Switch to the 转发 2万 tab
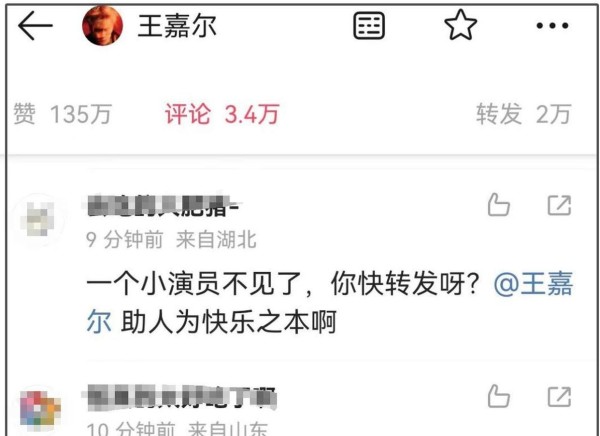Screen dimensions: 600x436 point(523,114)
